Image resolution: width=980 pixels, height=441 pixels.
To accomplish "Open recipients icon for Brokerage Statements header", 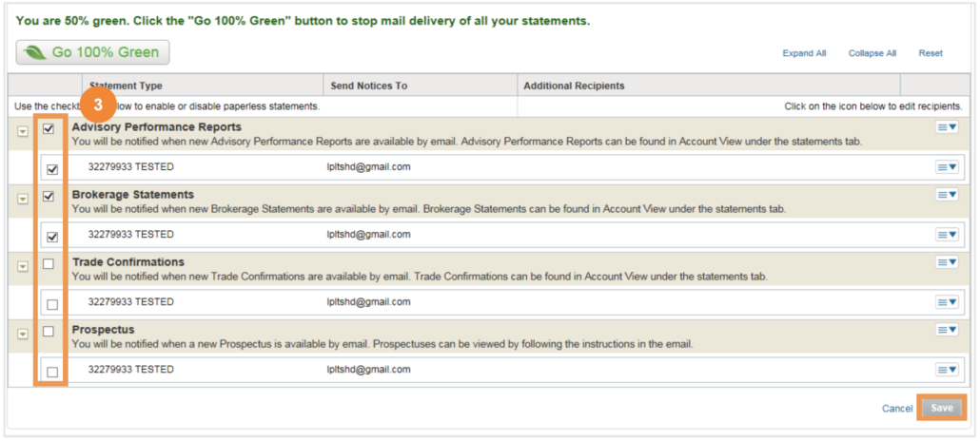I will tap(947, 195).
